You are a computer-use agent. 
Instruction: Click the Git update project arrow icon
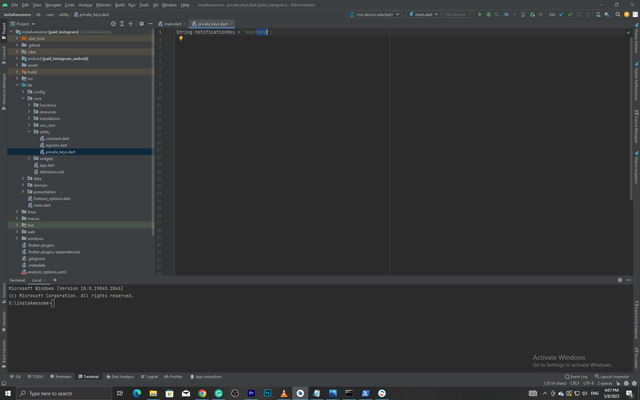coord(561,14)
